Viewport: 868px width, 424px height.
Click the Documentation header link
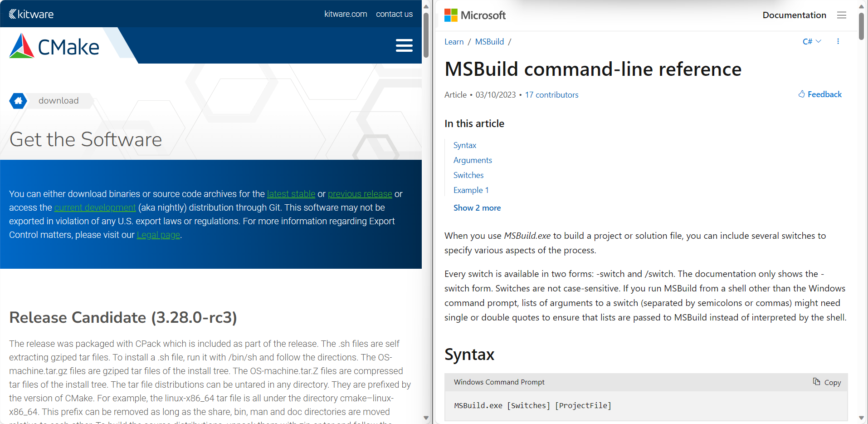(794, 15)
